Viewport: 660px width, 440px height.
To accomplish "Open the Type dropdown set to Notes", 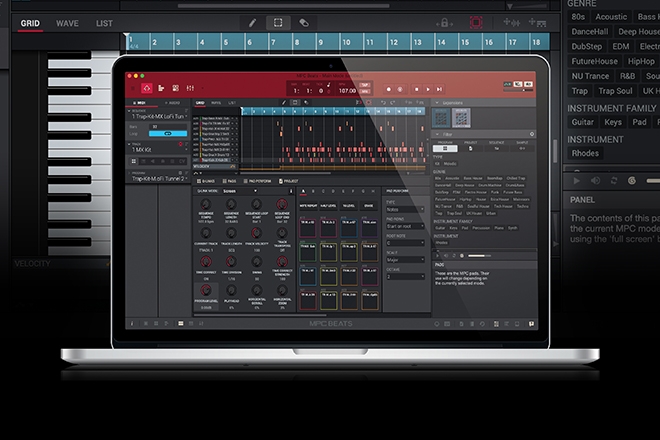I will [405, 209].
